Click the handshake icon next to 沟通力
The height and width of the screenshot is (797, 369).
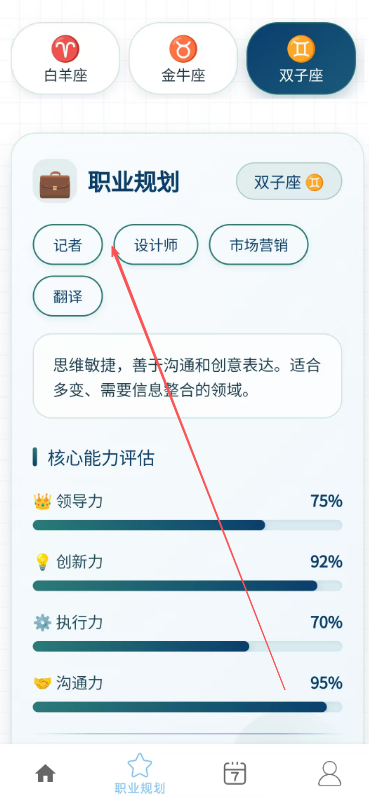coord(42,683)
